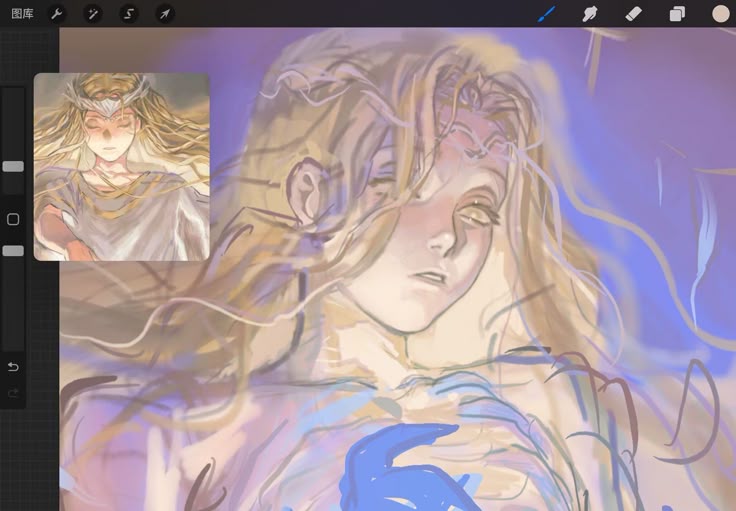Image resolution: width=736 pixels, height=511 pixels.
Task: Click the brush size slider handle
Action: click(13, 166)
